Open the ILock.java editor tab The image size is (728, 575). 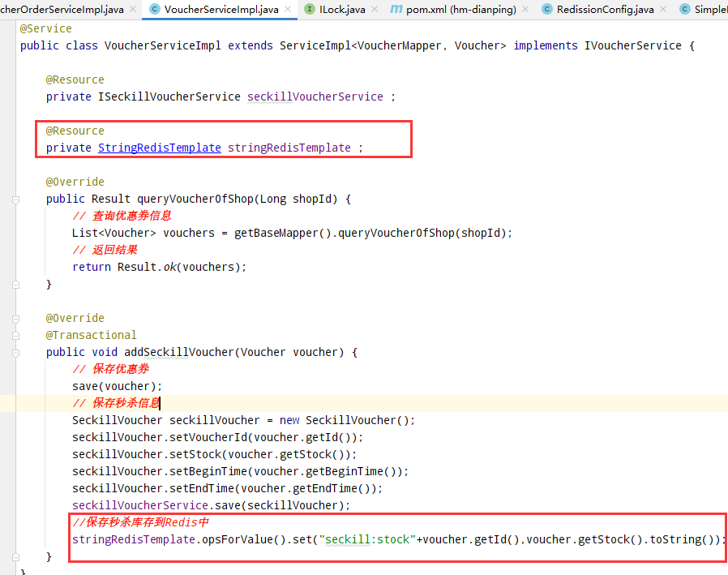[342, 9]
